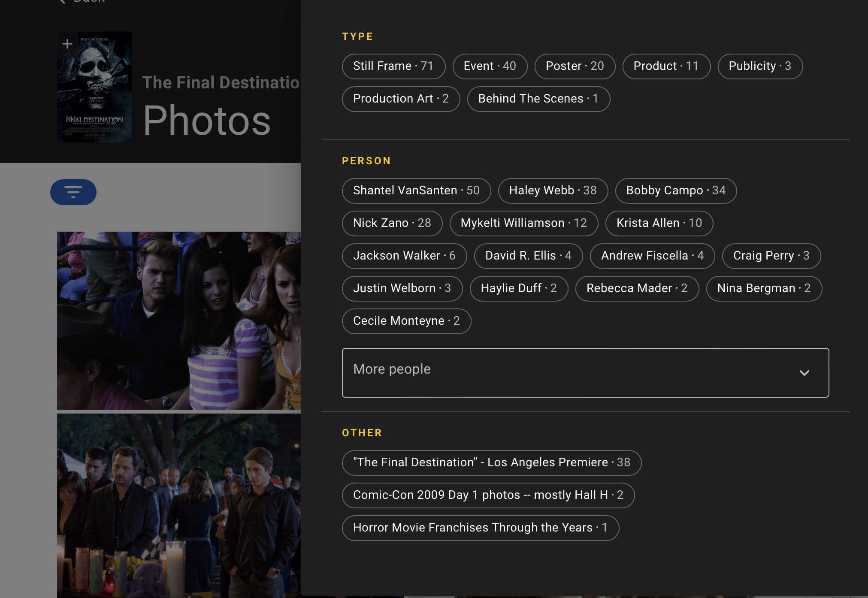Filter photos by Shantel VanSanten
Viewport: 868px width, 598px height.
coord(416,190)
